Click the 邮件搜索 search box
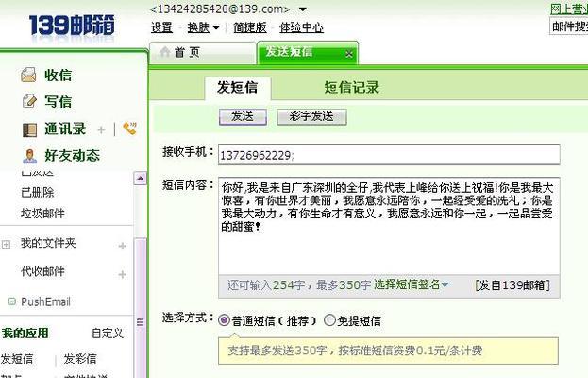588x378 pixels. (569, 26)
